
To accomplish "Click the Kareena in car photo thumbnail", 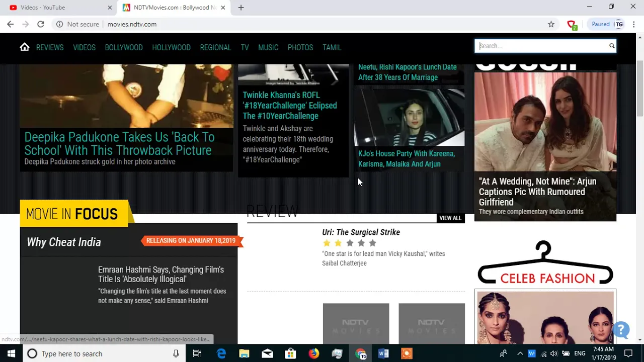I will [409, 118].
